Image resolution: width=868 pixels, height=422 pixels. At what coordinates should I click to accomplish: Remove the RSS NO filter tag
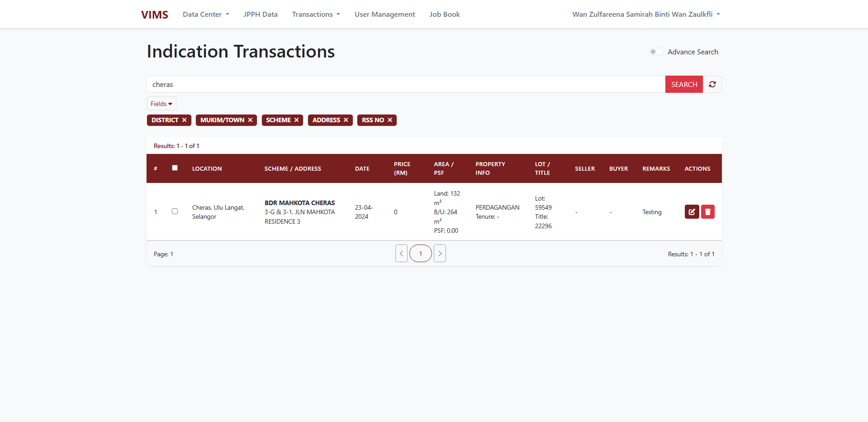point(390,120)
